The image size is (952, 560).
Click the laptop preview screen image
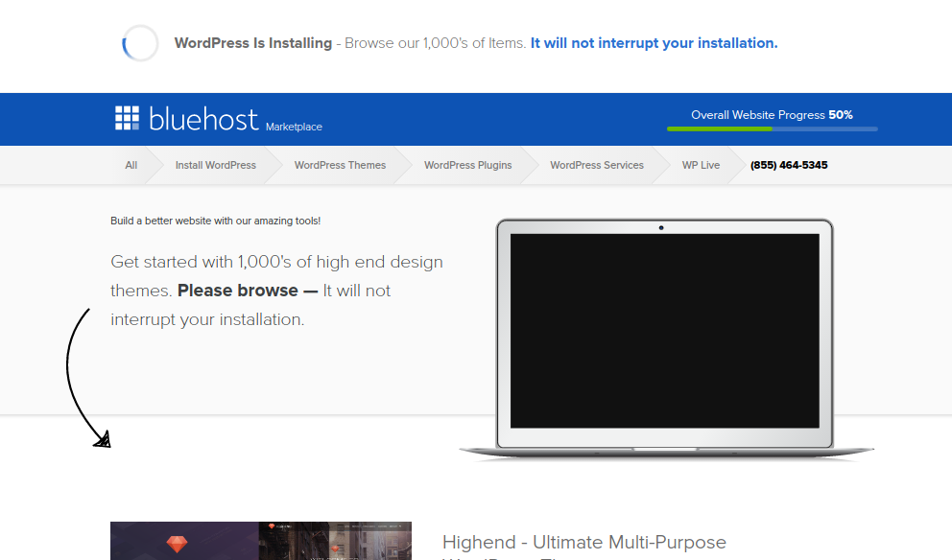coord(665,331)
